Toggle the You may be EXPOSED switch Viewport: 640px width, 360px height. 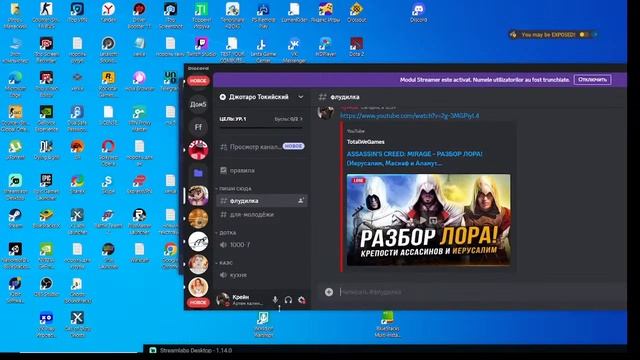click(584, 35)
